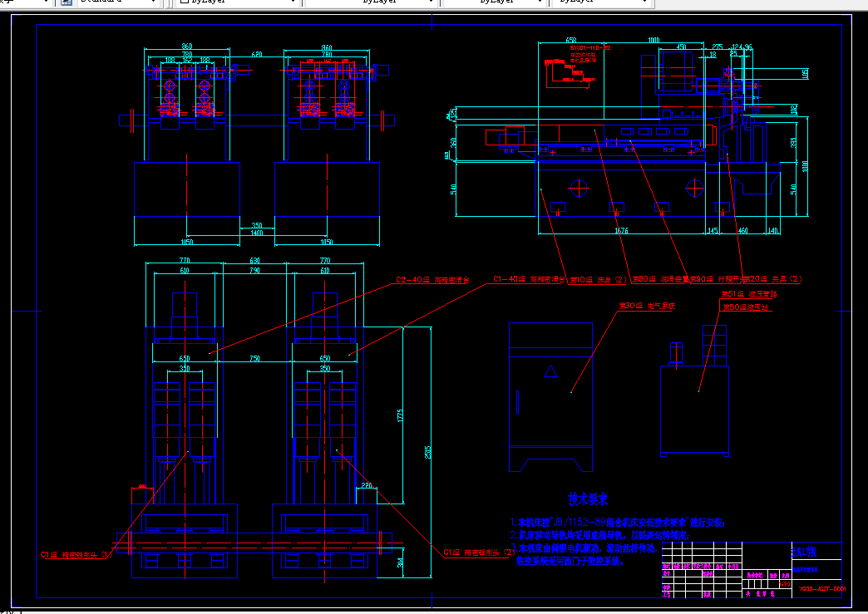The image size is (868, 614).
Task: Click the warning triangle on the electrical cabinet
Action: 550,371
